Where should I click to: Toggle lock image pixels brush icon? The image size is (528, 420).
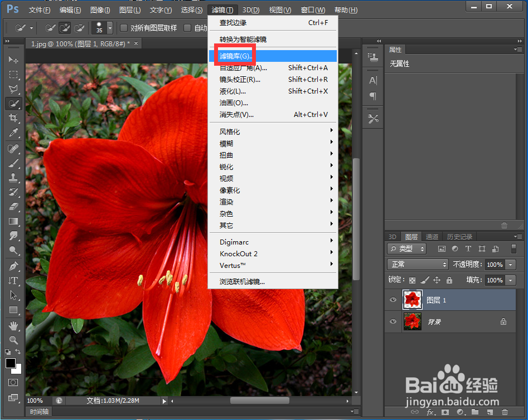[x=425, y=280]
